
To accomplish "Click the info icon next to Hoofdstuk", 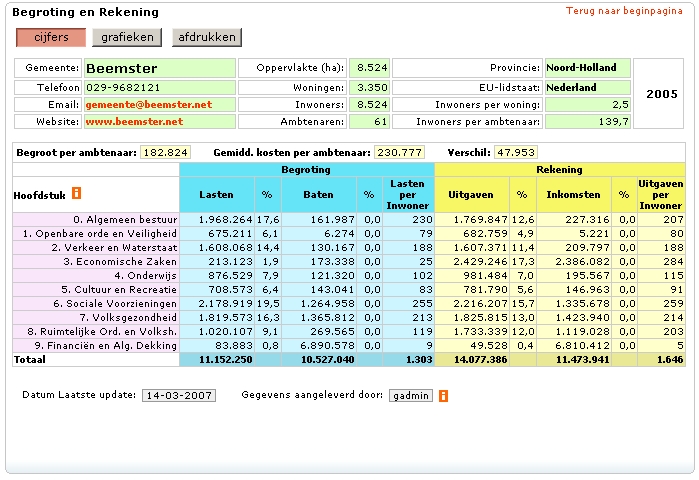I will 76,193.
